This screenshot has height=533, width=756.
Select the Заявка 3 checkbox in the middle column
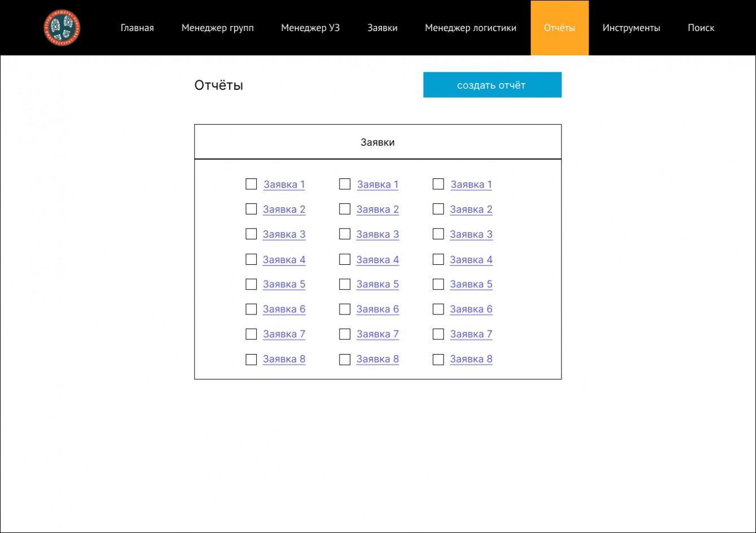(345, 234)
